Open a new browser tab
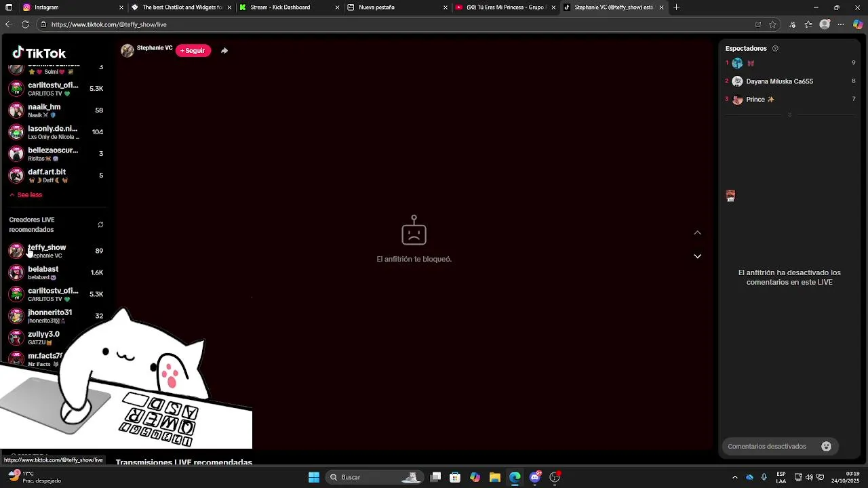 tap(676, 7)
